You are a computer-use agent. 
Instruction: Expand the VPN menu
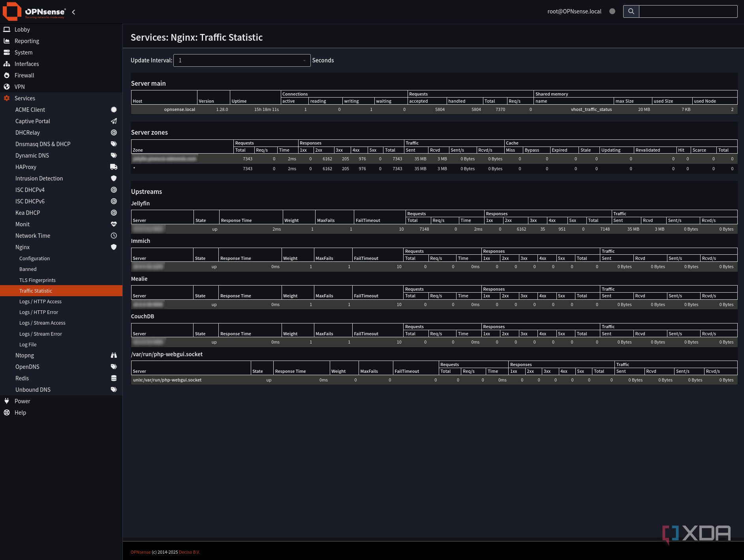click(x=61, y=86)
